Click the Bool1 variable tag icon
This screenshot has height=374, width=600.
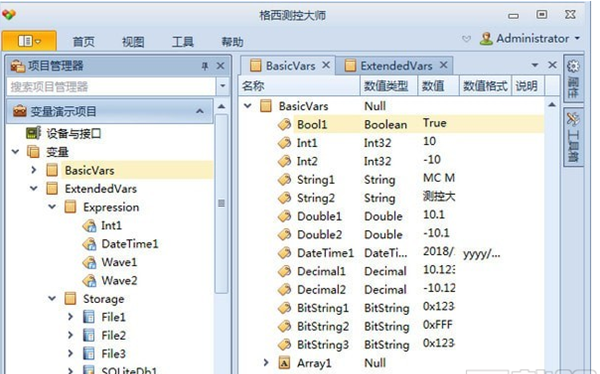(x=284, y=124)
